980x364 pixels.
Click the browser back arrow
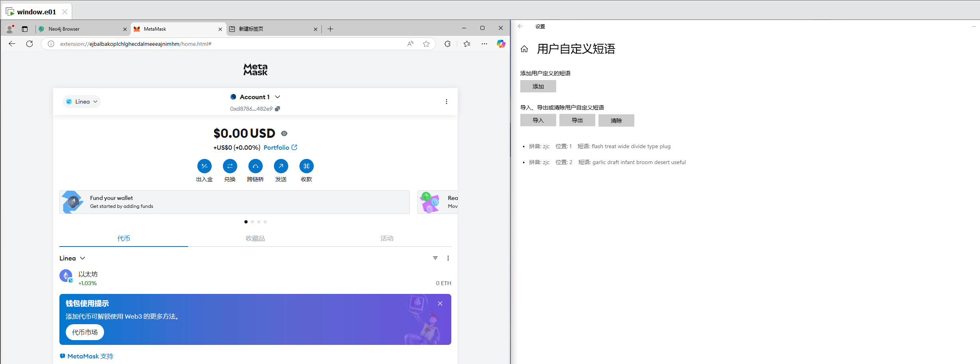(12, 44)
